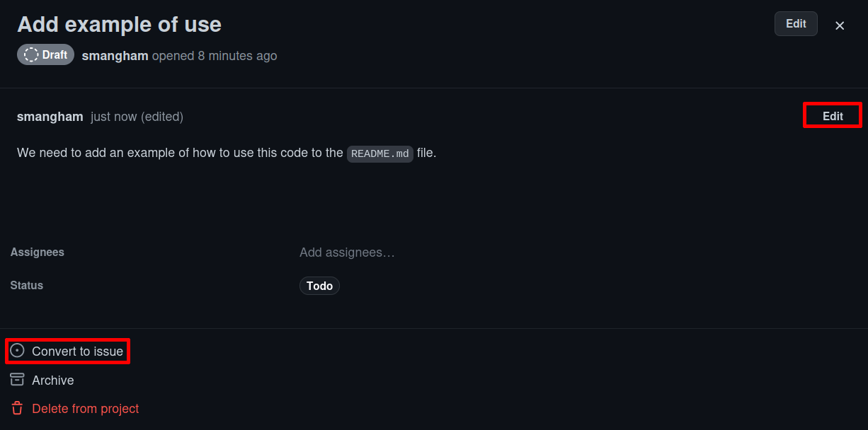
Task: Click the just now edited timestamp
Action: pos(136,116)
